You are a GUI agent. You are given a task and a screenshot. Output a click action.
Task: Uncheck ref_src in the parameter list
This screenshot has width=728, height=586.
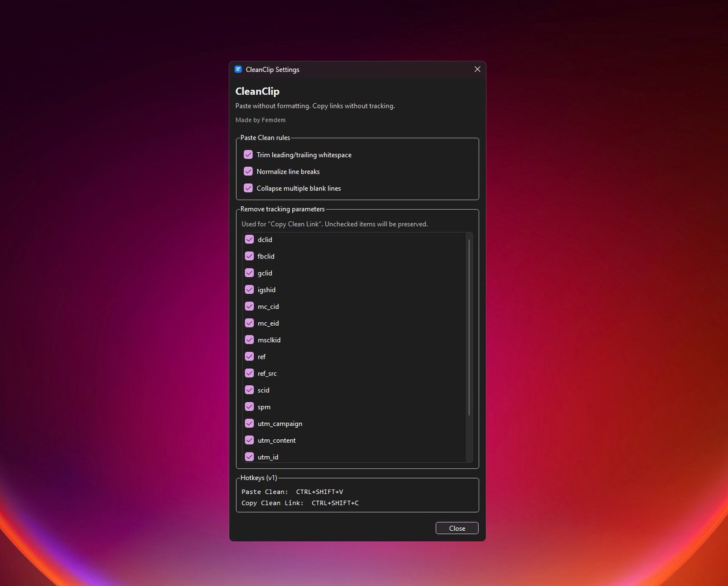coord(249,373)
